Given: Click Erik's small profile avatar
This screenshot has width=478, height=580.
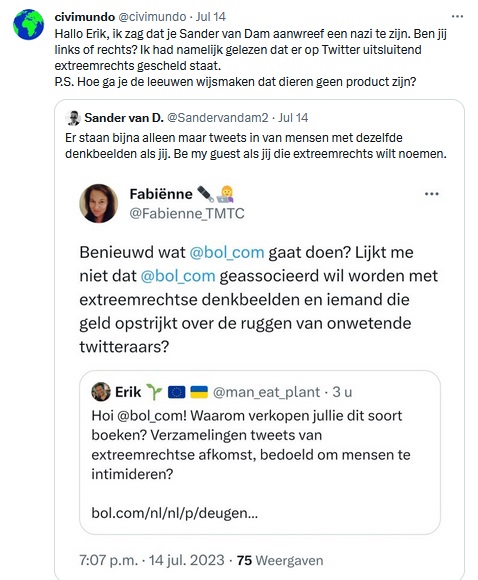Looking at the screenshot, I should [101, 392].
